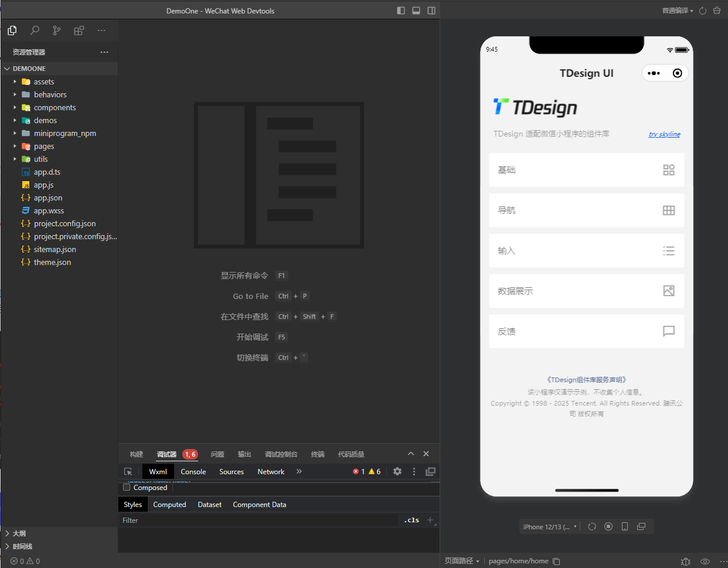Switch to the 输出 panel tab

tap(244, 454)
